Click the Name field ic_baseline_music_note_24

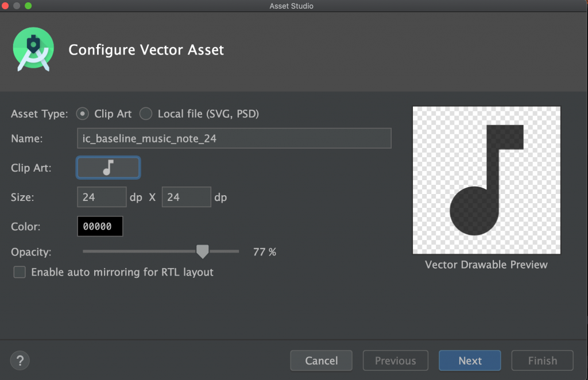coord(234,138)
